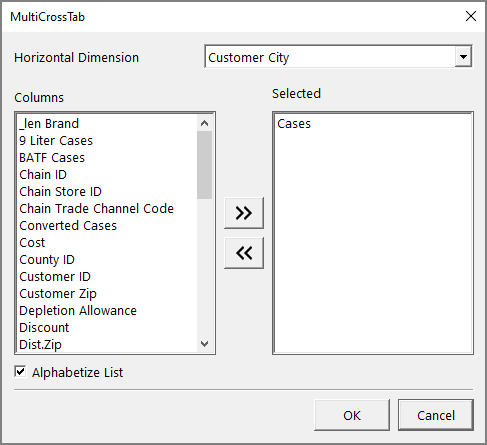Image resolution: width=487 pixels, height=445 pixels.
Task: Select 'Customer Zip' column
Action: 107,294
